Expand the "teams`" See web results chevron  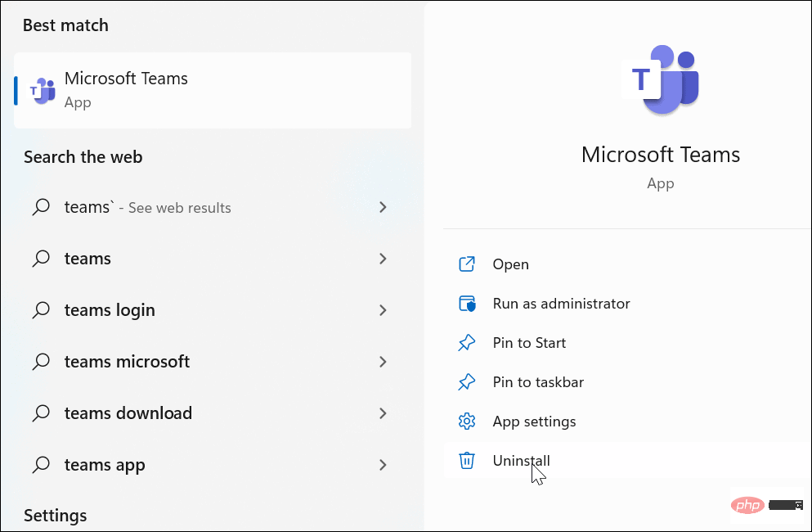pos(383,207)
